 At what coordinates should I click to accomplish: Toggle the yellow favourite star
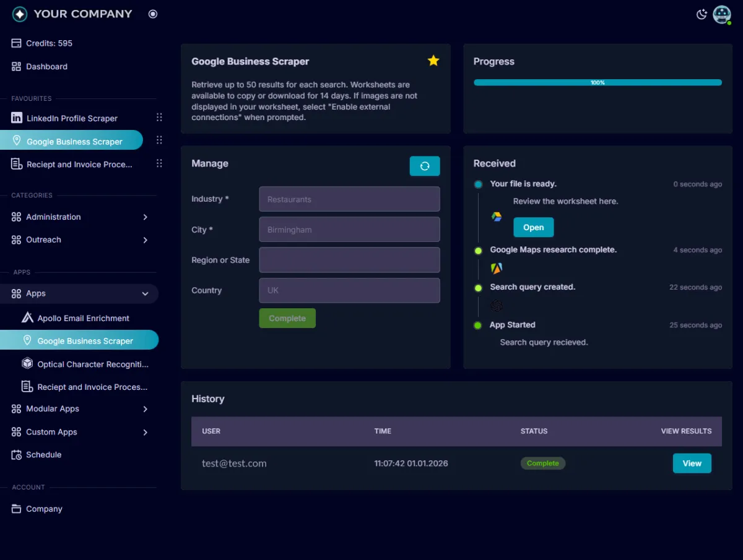[433, 60]
